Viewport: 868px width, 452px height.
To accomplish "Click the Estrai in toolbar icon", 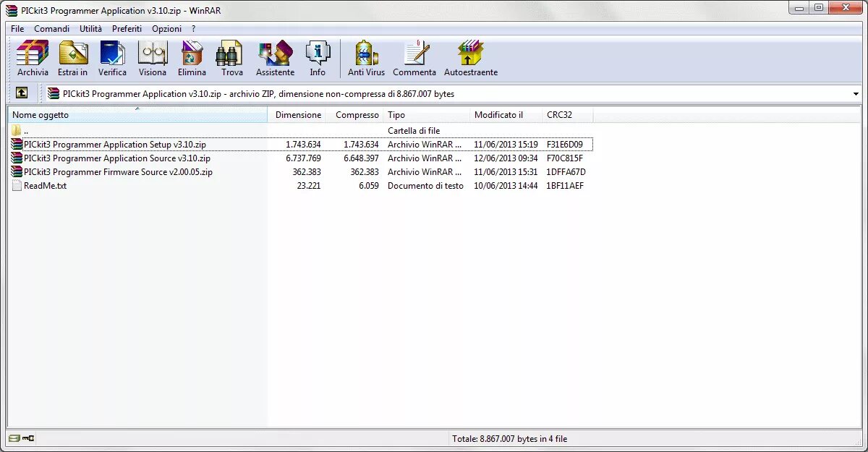I will pyautogui.click(x=73, y=59).
